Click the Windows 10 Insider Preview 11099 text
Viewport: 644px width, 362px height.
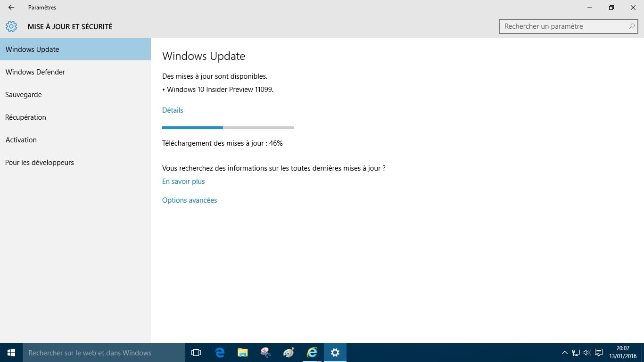(220, 90)
